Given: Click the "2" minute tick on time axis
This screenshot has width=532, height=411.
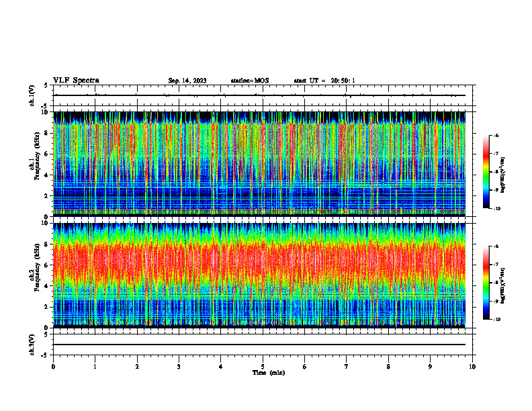Looking at the screenshot, I should (137, 367).
